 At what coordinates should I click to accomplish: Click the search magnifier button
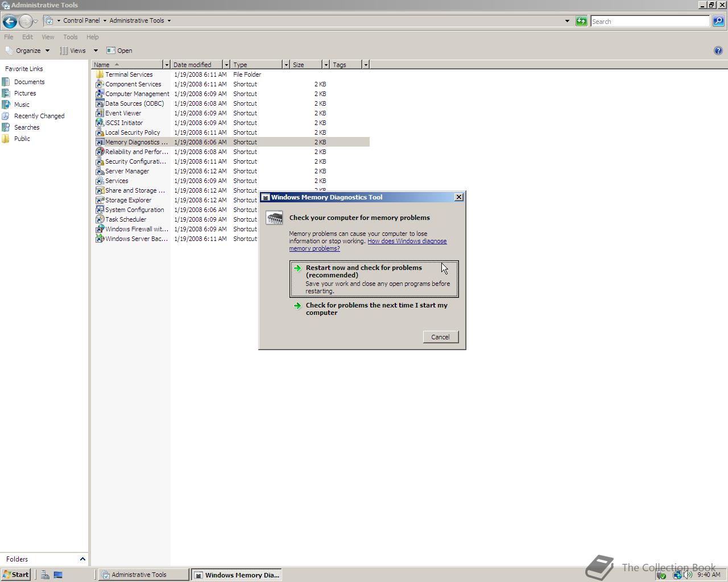(x=718, y=21)
